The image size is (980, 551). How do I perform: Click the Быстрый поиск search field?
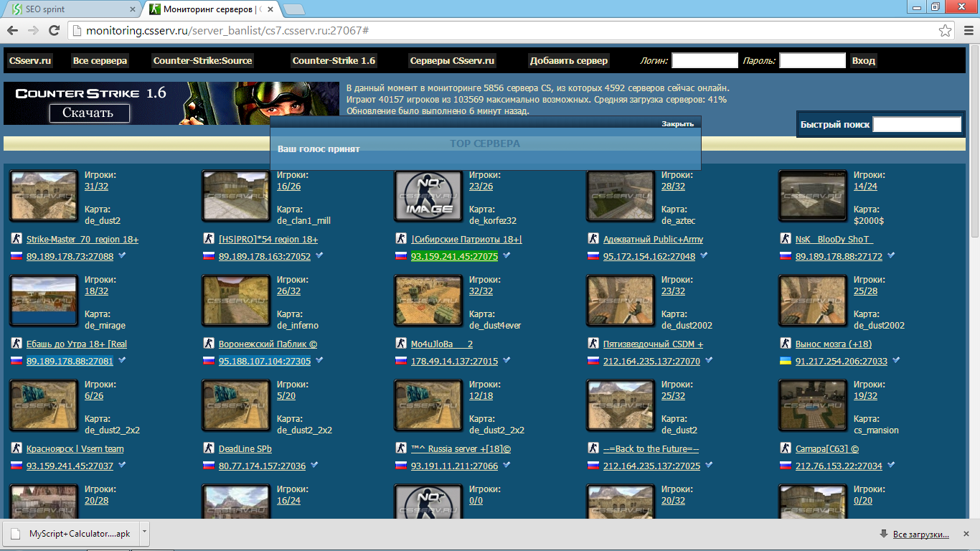[x=916, y=125]
